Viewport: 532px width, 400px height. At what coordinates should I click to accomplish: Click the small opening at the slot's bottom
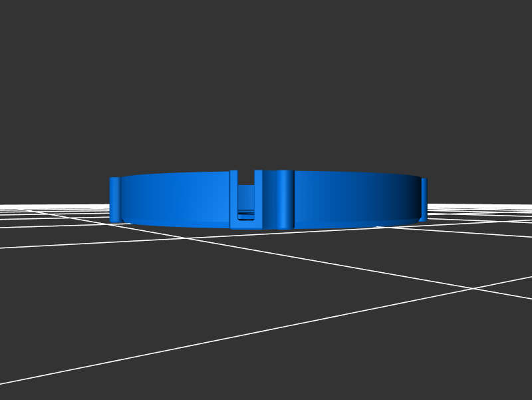246,215
